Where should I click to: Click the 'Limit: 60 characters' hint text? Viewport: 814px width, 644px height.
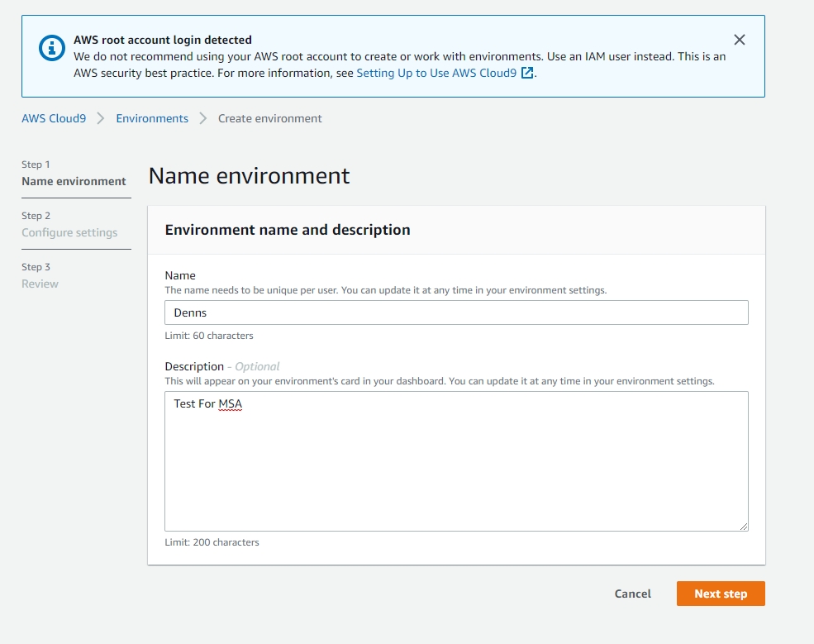pyautogui.click(x=209, y=336)
